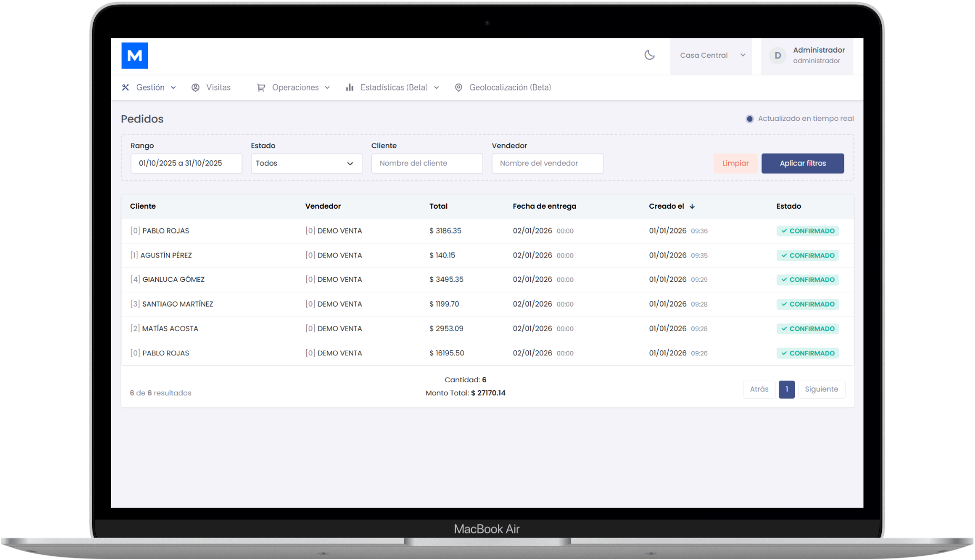The width and height of the screenshot is (975, 560).
Task: Click Limpiar to clear filters
Action: coord(735,163)
